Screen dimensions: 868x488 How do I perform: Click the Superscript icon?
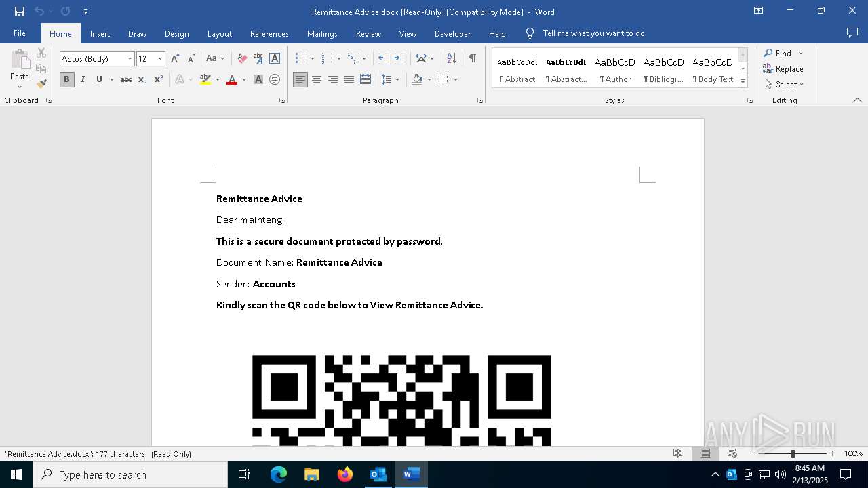click(159, 79)
